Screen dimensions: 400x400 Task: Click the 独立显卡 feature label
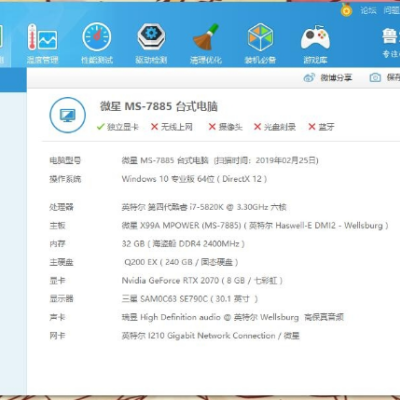[123, 127]
